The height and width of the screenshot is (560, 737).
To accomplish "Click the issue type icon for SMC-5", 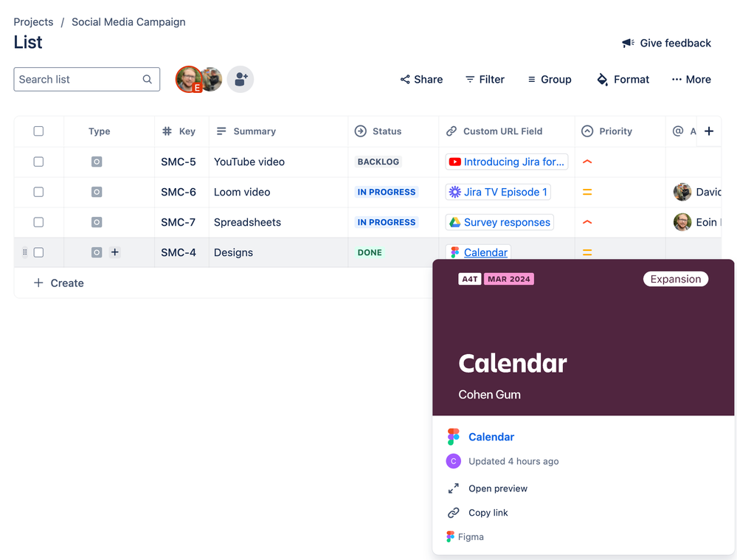I will pyautogui.click(x=97, y=162).
